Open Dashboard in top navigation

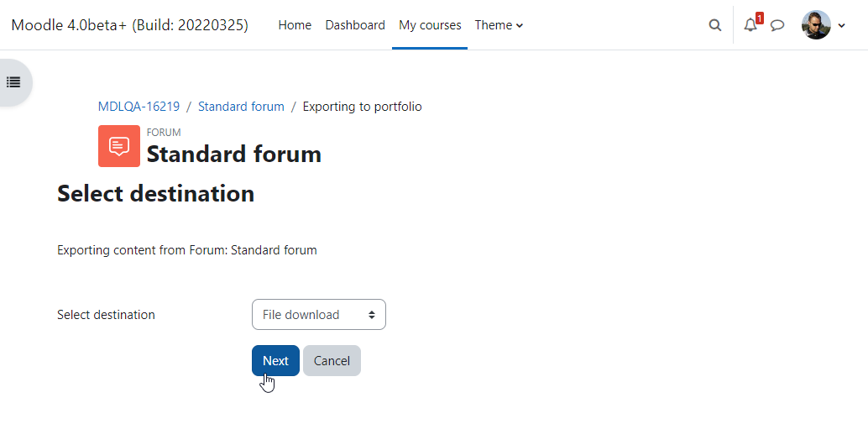tap(355, 25)
